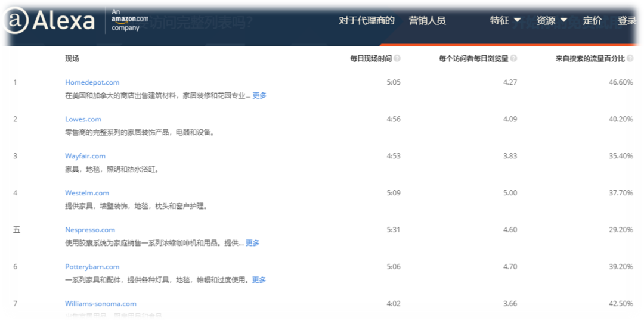Expand 更多 under Homedepot.com description

point(259,95)
